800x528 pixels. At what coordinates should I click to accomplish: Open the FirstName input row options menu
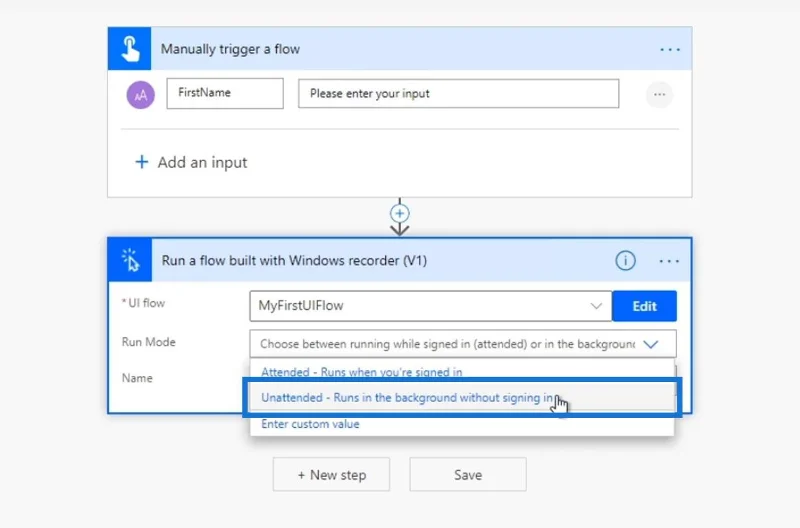point(659,94)
